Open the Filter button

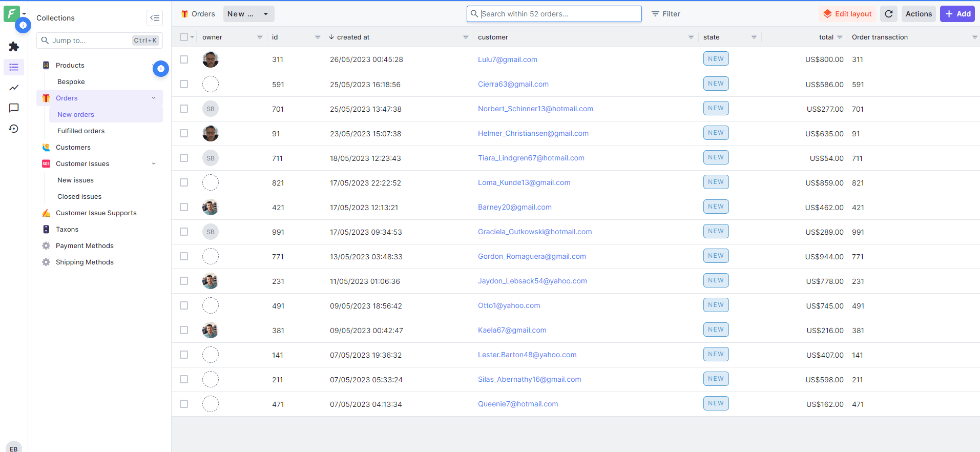coord(666,14)
